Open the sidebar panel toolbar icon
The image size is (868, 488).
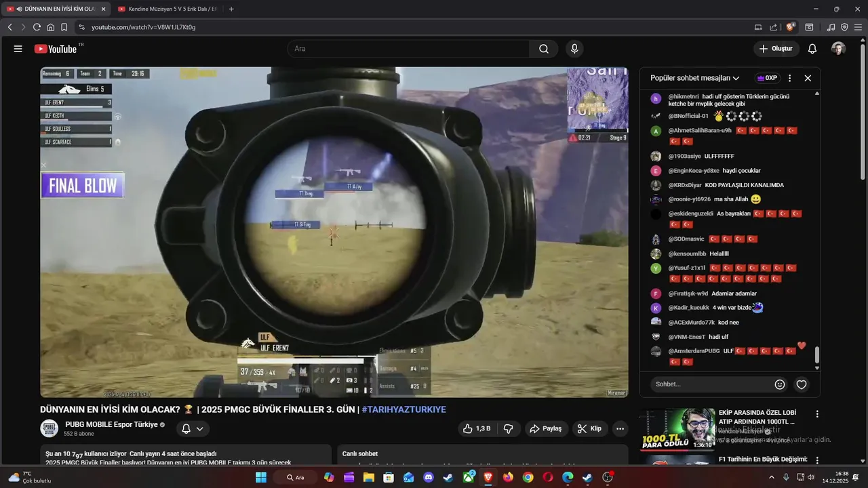tap(809, 27)
